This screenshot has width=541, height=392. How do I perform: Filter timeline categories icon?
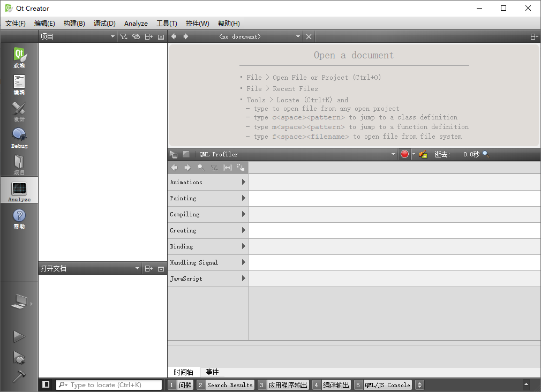tap(214, 168)
